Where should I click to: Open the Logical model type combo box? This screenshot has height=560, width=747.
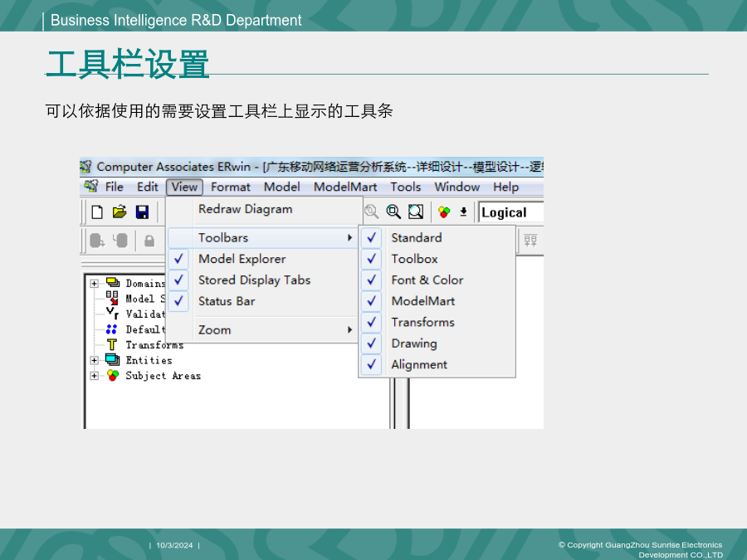point(510,212)
